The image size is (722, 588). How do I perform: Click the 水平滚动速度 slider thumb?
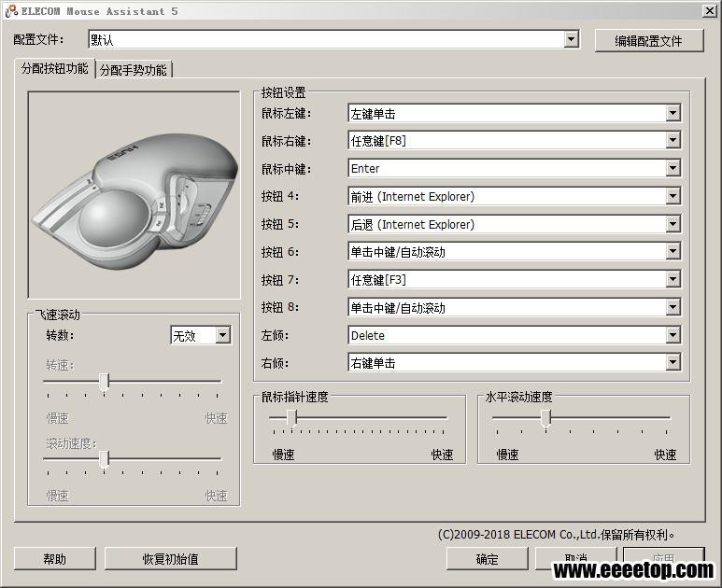(x=546, y=418)
